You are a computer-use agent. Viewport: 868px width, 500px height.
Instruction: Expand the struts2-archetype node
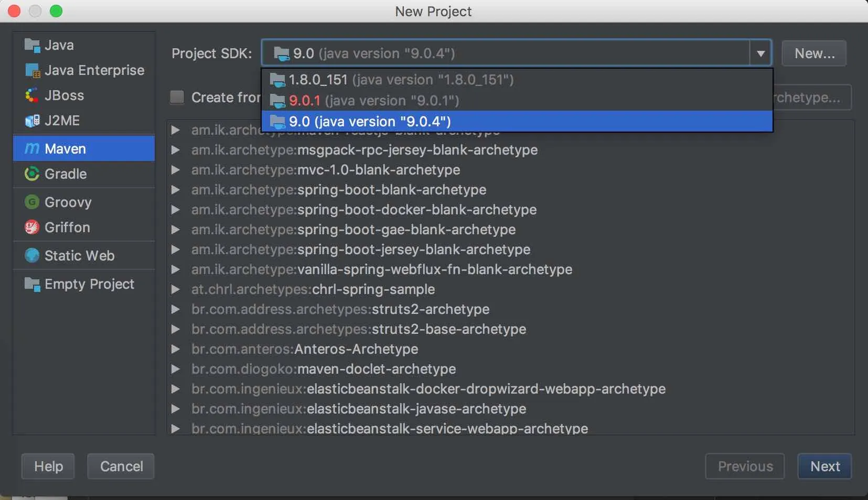pyautogui.click(x=176, y=309)
